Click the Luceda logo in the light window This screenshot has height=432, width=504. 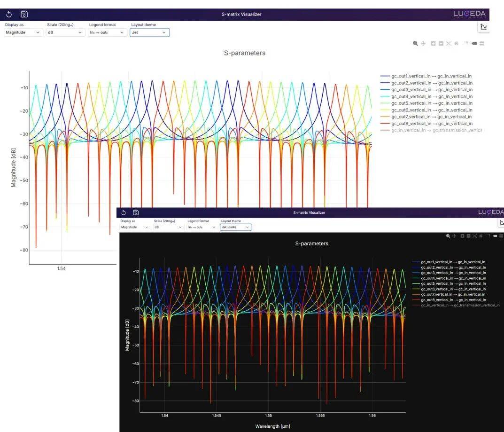point(469,14)
